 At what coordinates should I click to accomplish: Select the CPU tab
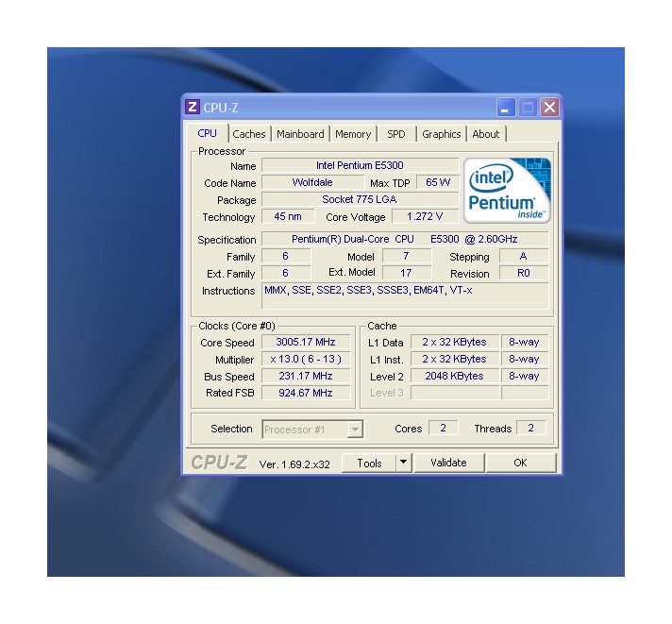click(207, 133)
